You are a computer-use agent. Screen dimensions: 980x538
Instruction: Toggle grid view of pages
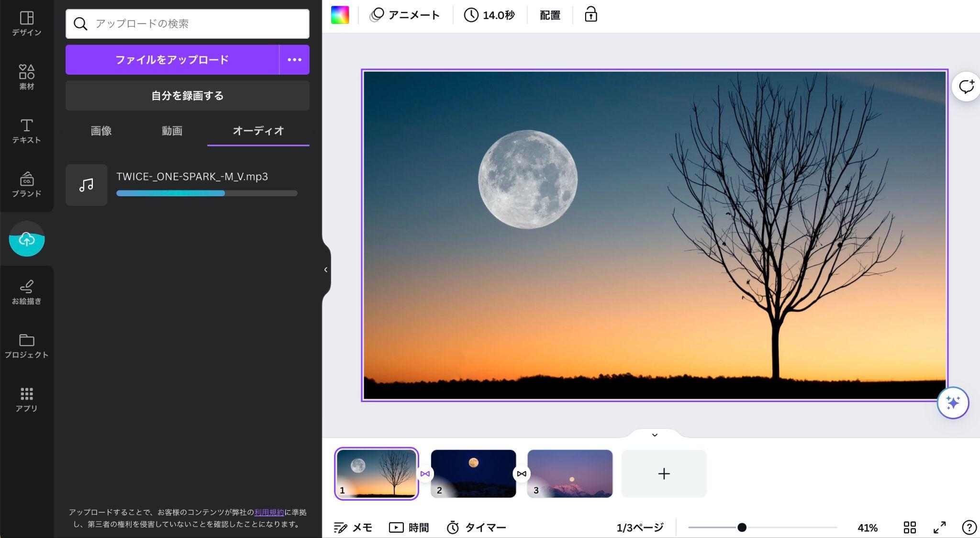point(910,527)
